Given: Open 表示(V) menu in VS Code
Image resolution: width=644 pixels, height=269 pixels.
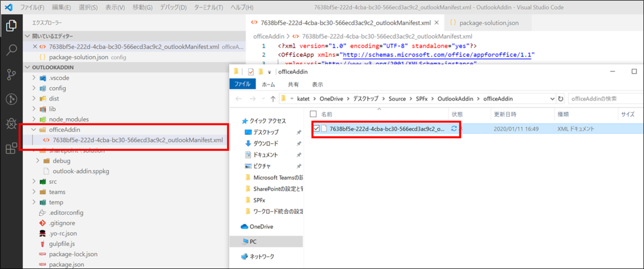Looking at the screenshot, I should pyautogui.click(x=114, y=8).
